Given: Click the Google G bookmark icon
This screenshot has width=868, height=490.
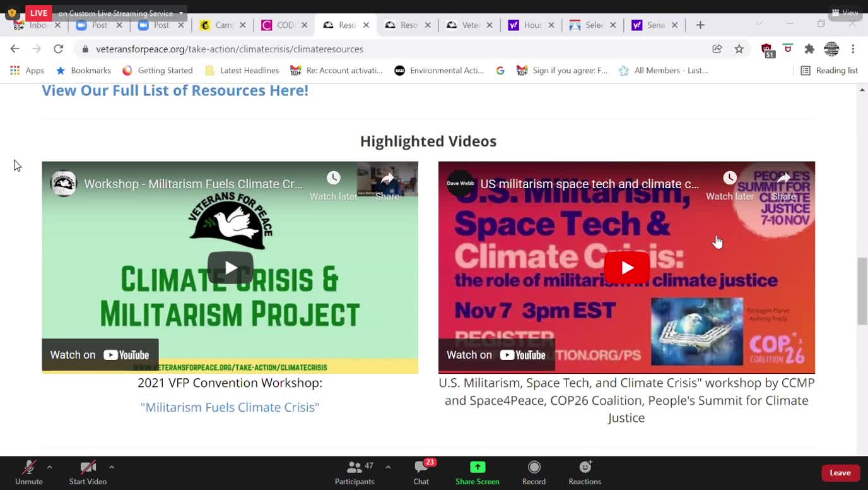Looking at the screenshot, I should click(x=500, y=71).
